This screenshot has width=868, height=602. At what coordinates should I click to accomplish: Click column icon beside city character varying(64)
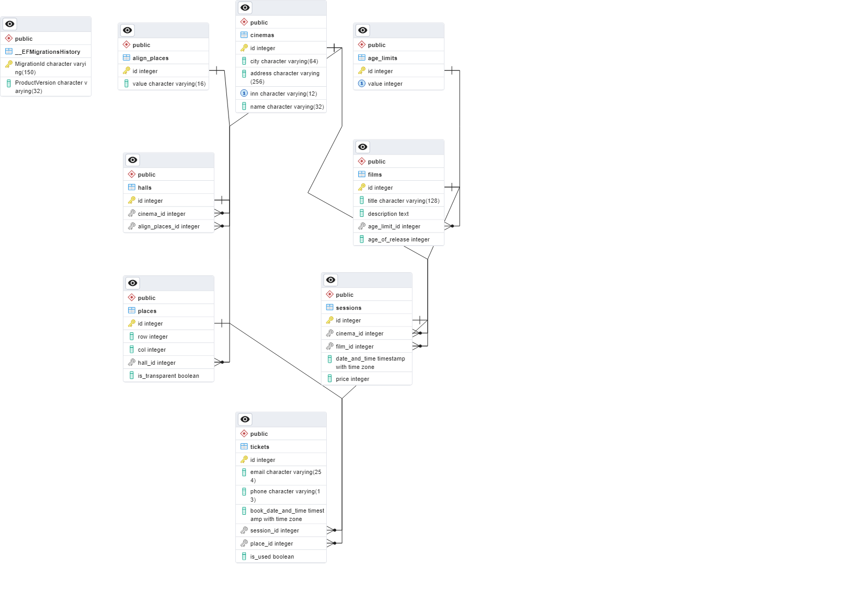[x=244, y=61]
